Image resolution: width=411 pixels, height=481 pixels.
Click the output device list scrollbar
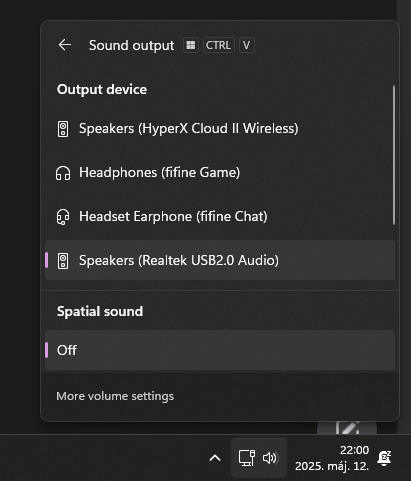[x=394, y=155]
